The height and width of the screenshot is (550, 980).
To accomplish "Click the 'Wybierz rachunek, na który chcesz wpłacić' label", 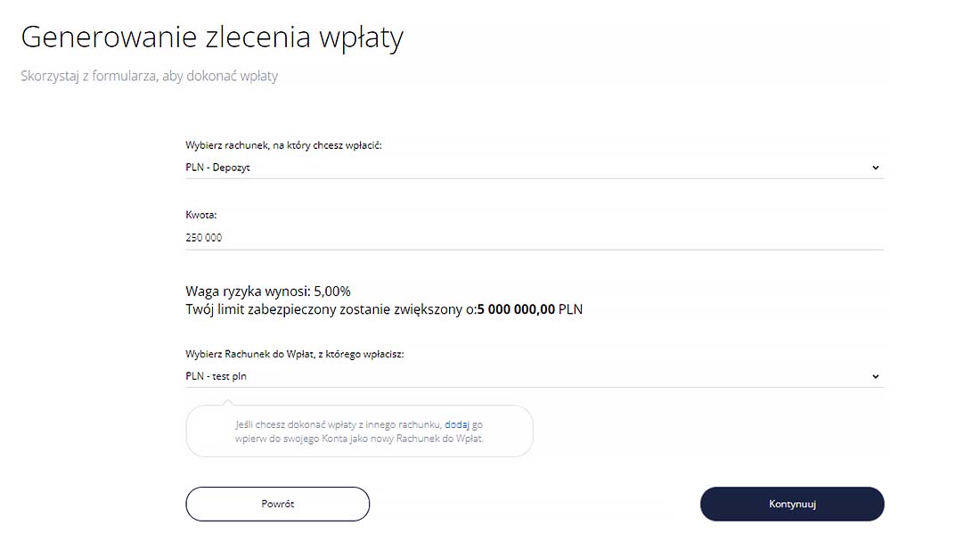I will [x=283, y=145].
